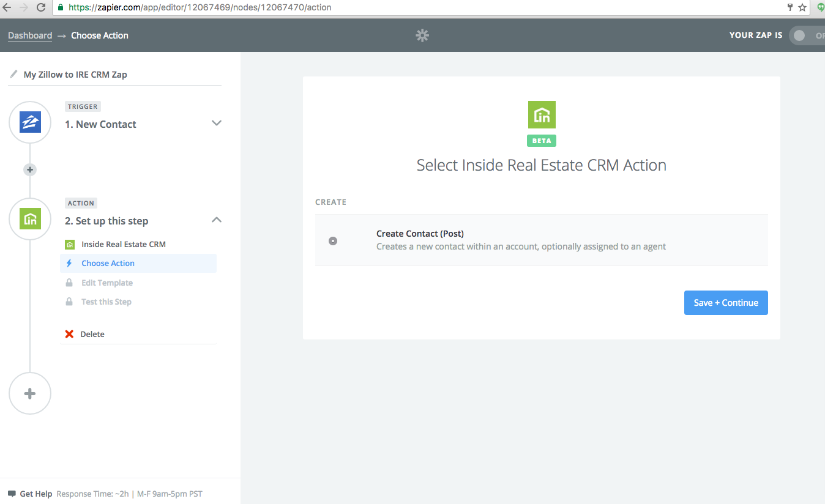Click the TRIGGER label tag
825x504 pixels.
click(x=83, y=106)
